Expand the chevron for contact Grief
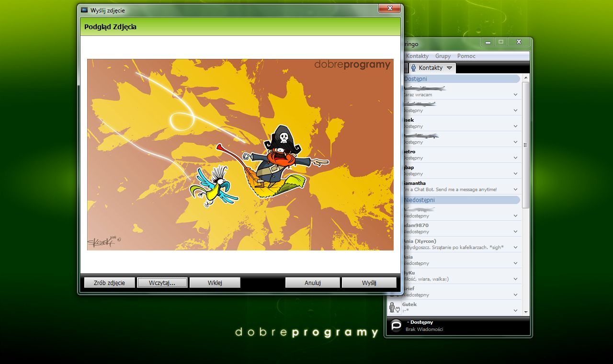 (515, 295)
